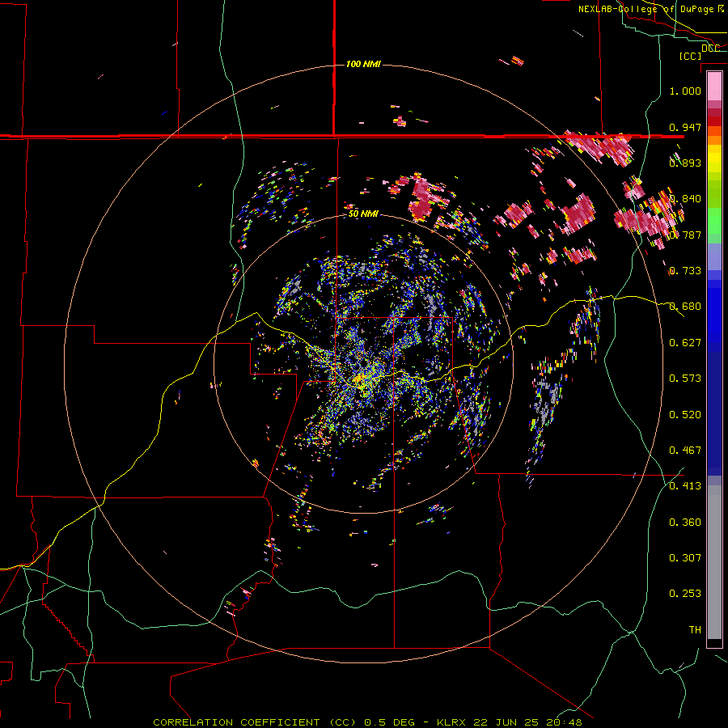Screen dimensions: 728x728
Task: Click the 0.627 scale value
Action: click(x=685, y=343)
